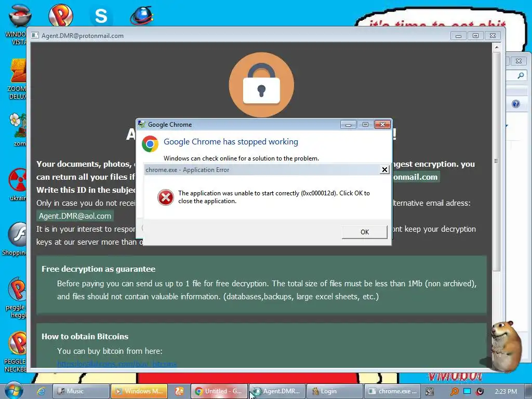Click OK in the chrome.exe Application Error dialog
The image size is (532, 399).
click(364, 232)
